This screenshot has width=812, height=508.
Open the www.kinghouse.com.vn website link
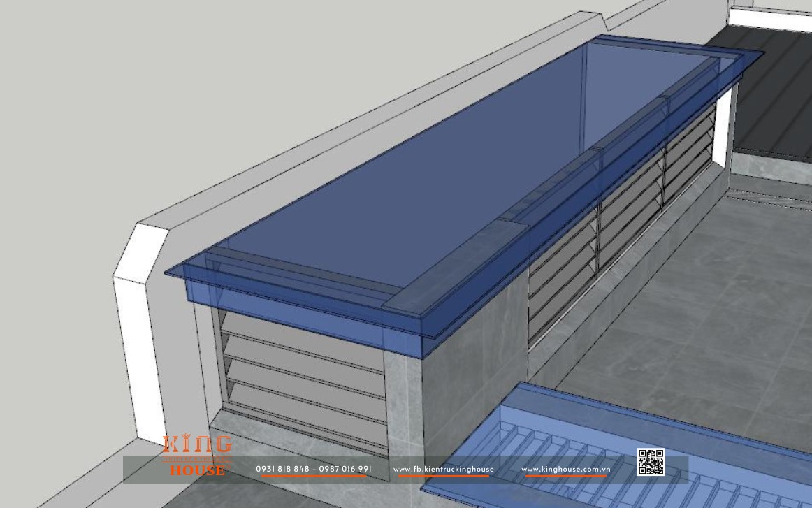coord(565,469)
